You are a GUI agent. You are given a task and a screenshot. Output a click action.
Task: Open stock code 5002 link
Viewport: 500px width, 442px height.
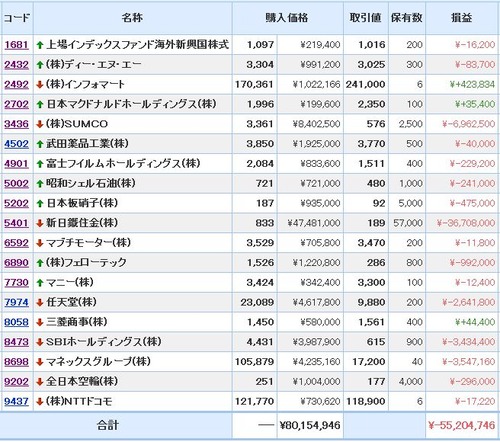16,183
